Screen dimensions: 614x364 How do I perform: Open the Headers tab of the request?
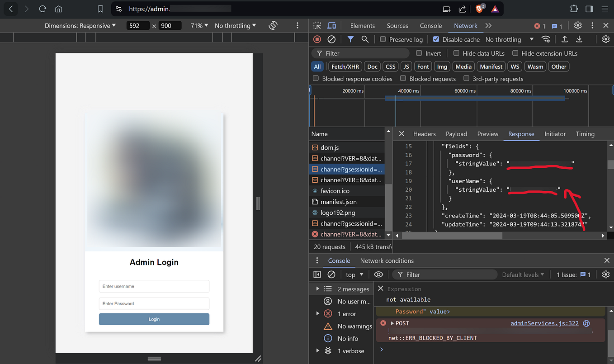click(425, 134)
